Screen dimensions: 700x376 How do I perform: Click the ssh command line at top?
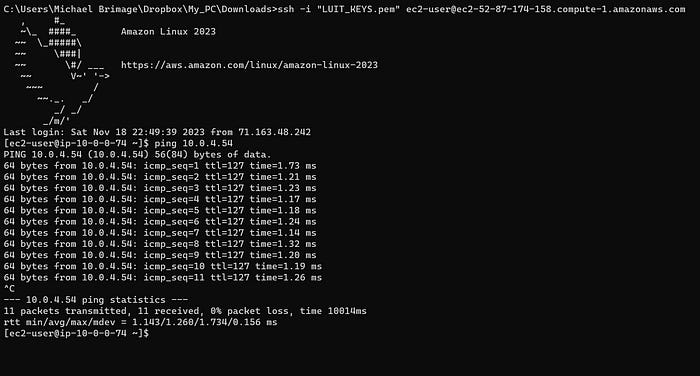[344, 9]
